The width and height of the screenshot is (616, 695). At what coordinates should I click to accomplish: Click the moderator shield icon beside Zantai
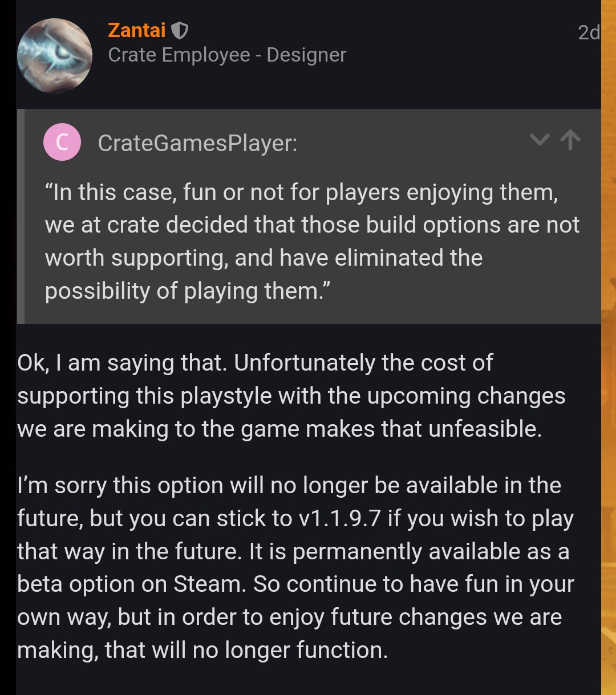pos(180,31)
